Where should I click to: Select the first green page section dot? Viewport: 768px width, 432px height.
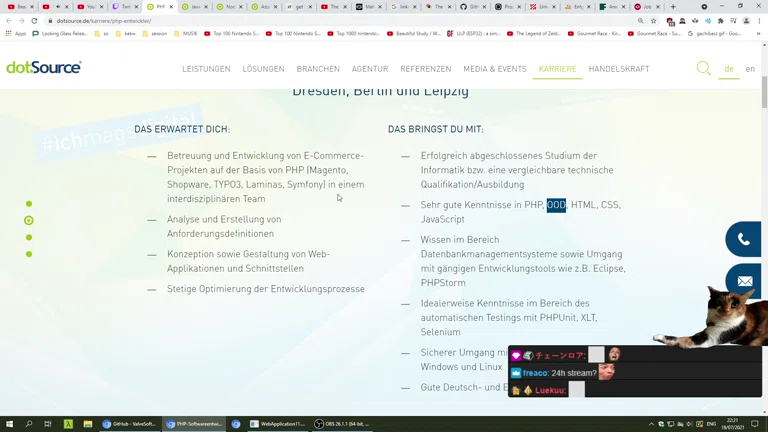click(29, 204)
